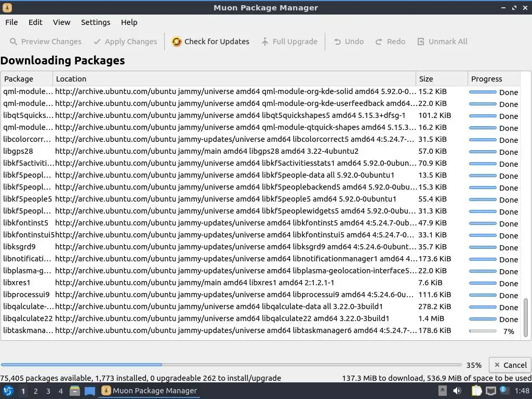This screenshot has width=532, height=399.
Task: Click the Apply Changes checkmark icon
Action: pyautogui.click(x=97, y=42)
